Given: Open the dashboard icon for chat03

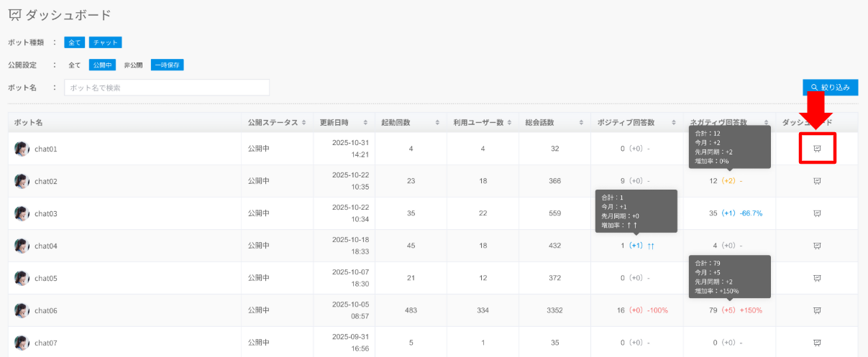Looking at the screenshot, I should point(817,213).
